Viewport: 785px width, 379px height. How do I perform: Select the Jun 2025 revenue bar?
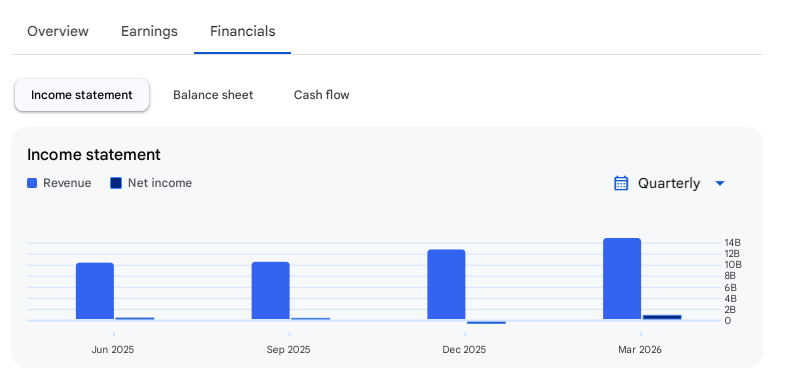pos(95,291)
